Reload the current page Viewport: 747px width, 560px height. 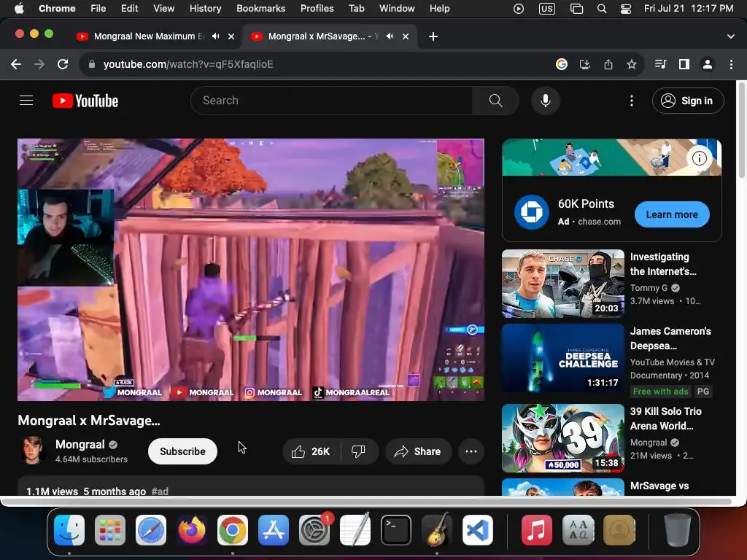click(x=63, y=64)
